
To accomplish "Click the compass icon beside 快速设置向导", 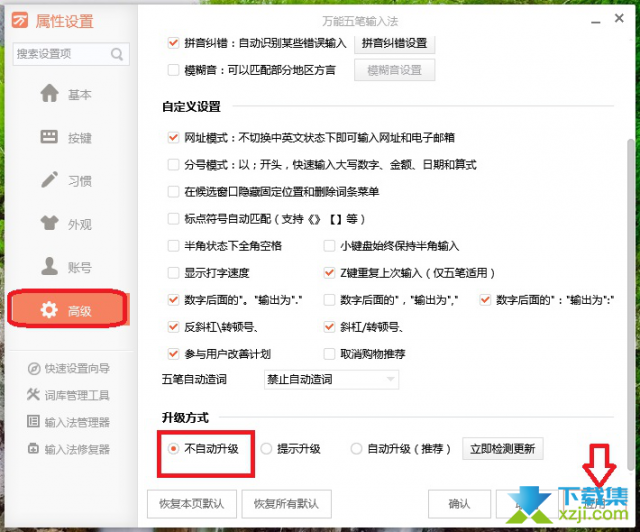I will (x=34, y=369).
